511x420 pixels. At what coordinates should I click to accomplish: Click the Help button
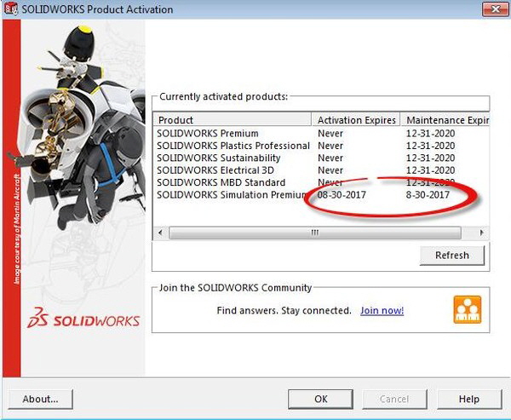tap(469, 399)
